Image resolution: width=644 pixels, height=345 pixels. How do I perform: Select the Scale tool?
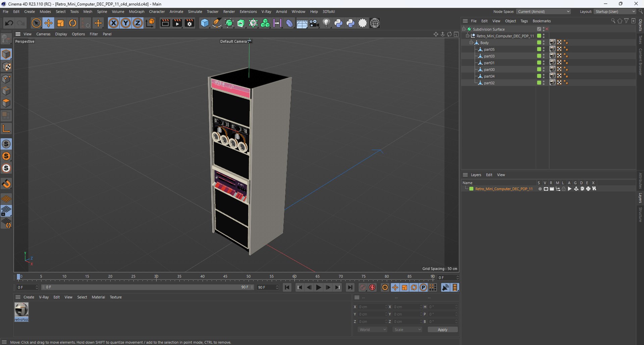click(x=60, y=23)
